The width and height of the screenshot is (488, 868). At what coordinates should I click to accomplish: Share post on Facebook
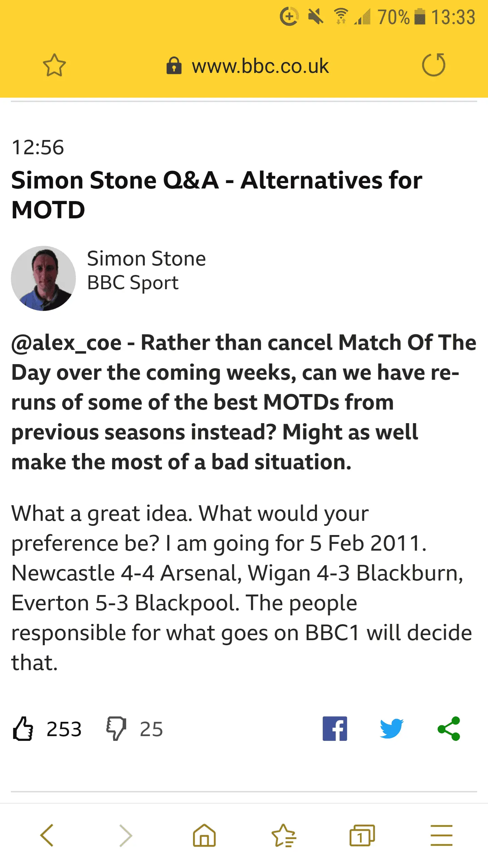(x=335, y=729)
